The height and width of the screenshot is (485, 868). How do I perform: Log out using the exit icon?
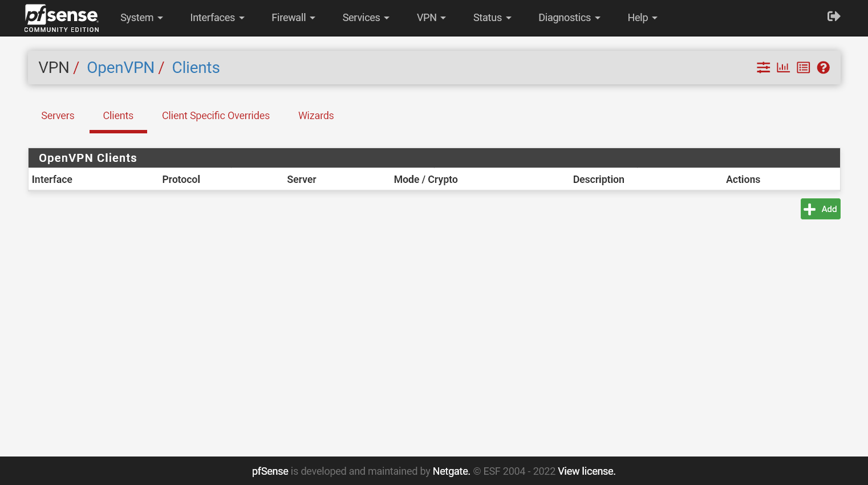(833, 16)
